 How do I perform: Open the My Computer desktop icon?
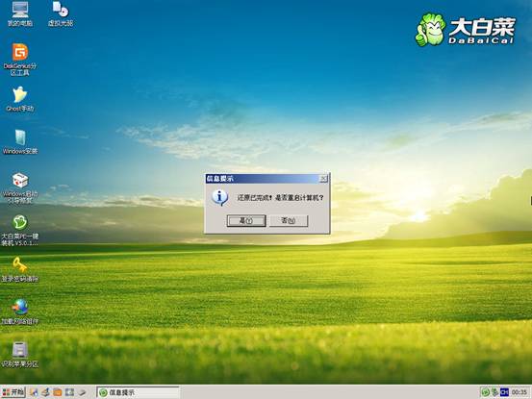coord(19,14)
